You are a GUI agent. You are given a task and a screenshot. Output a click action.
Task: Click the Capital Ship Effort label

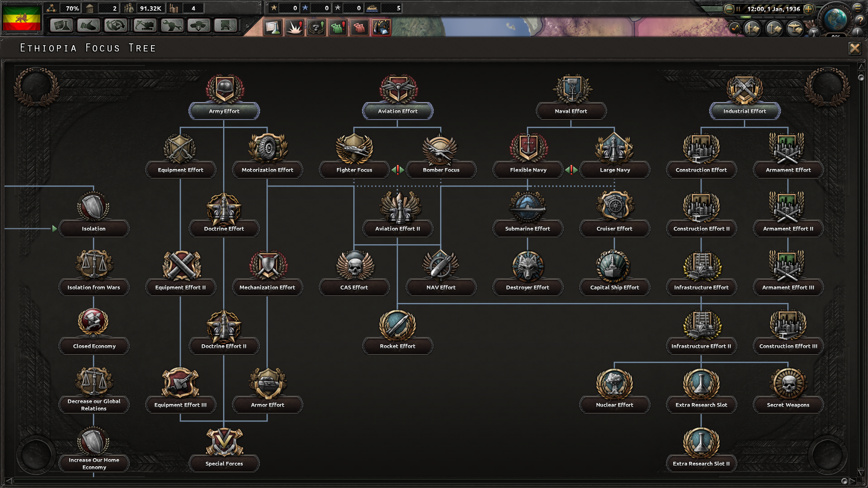point(614,287)
